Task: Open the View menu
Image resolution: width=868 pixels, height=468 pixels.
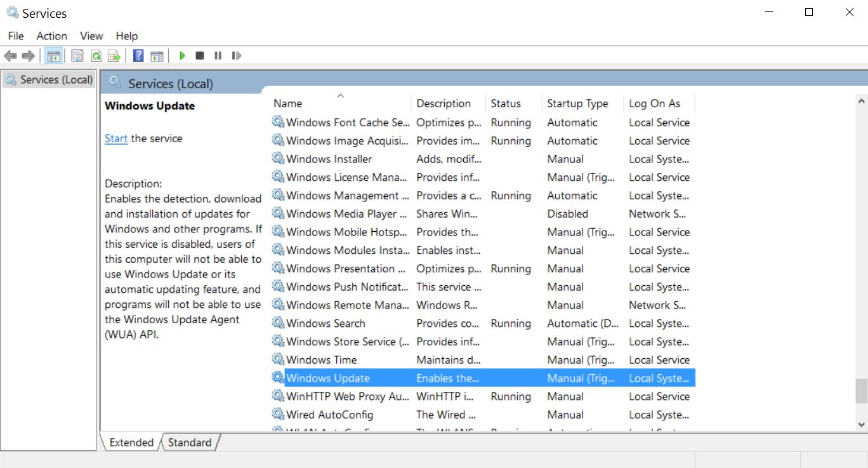Action: pos(91,36)
